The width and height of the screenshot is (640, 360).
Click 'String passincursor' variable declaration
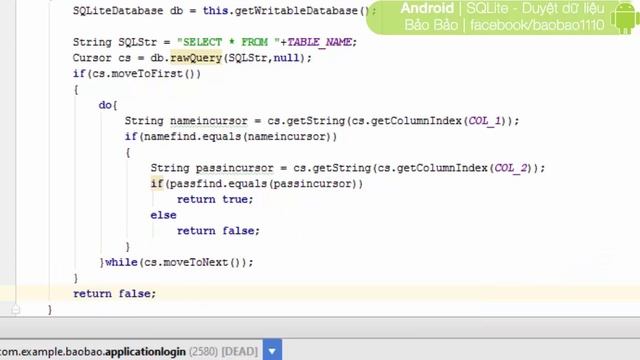click(x=212, y=168)
